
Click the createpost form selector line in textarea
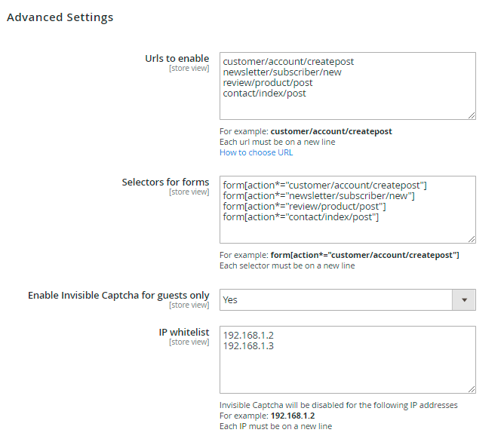[x=325, y=185]
